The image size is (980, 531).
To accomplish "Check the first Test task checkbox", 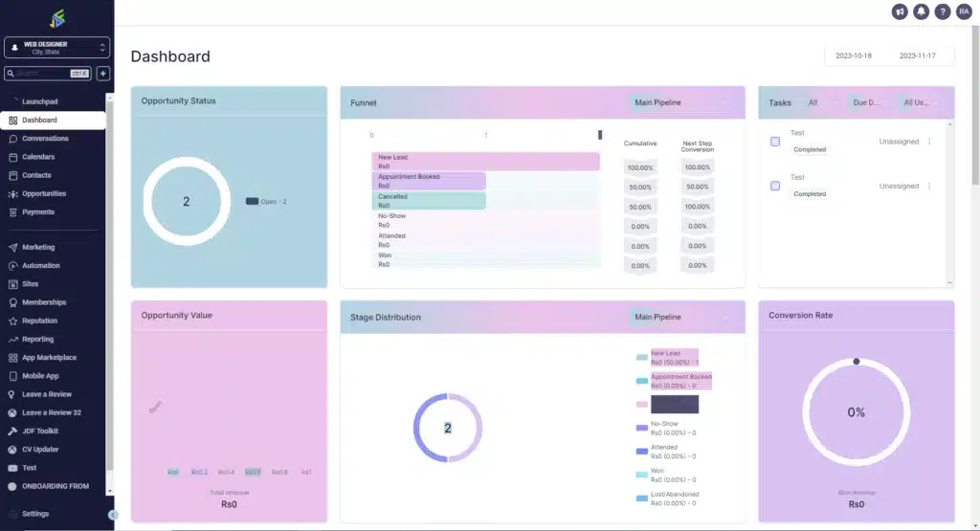I will (775, 142).
